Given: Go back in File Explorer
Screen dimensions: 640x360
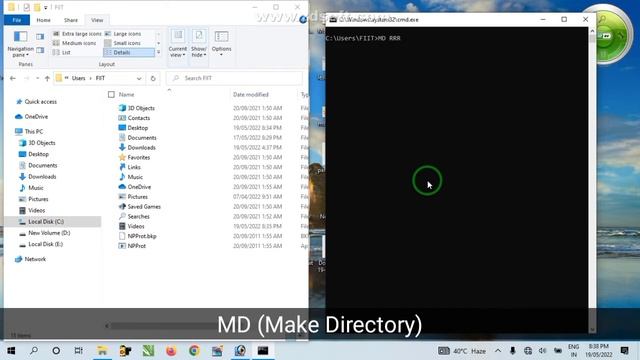Looking at the screenshot, I should coord(13,78).
